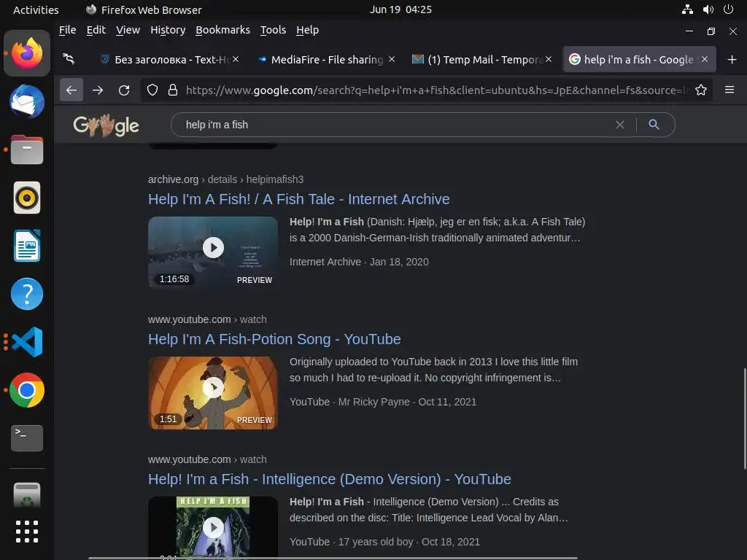Screen dimensions: 747x560
Task: Click the help i'm a fish search field
Action: [395, 125]
